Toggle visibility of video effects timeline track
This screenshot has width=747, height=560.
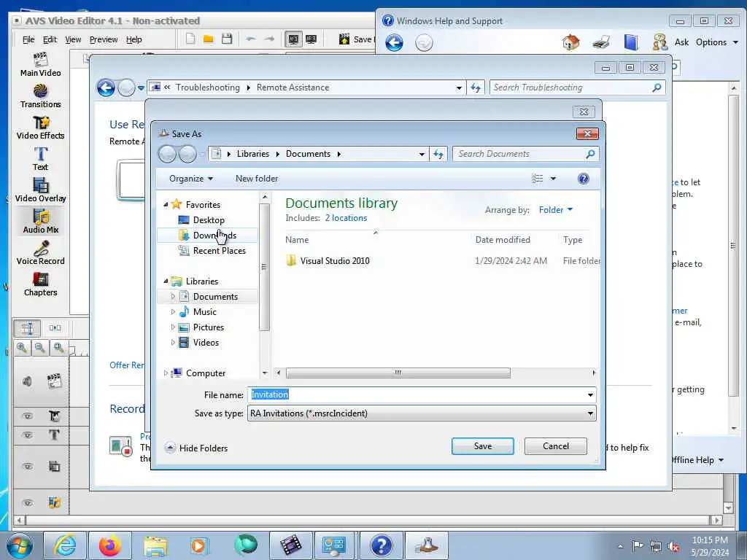click(28, 416)
